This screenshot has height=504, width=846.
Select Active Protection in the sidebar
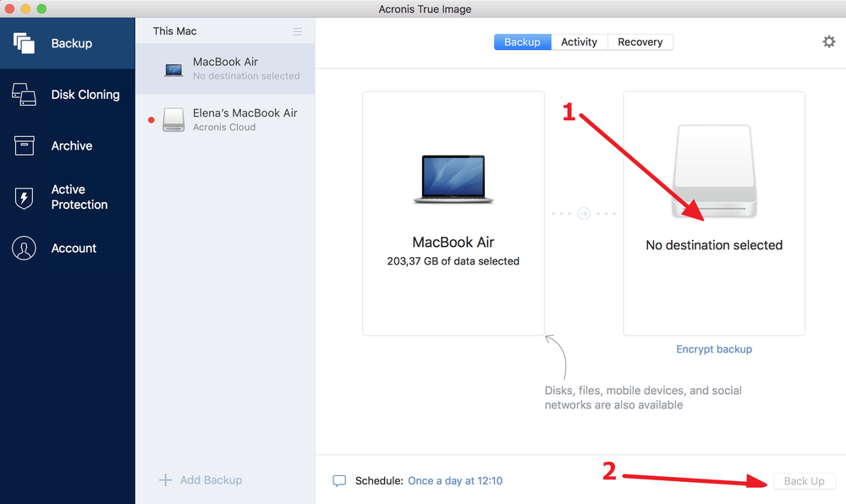tap(68, 197)
